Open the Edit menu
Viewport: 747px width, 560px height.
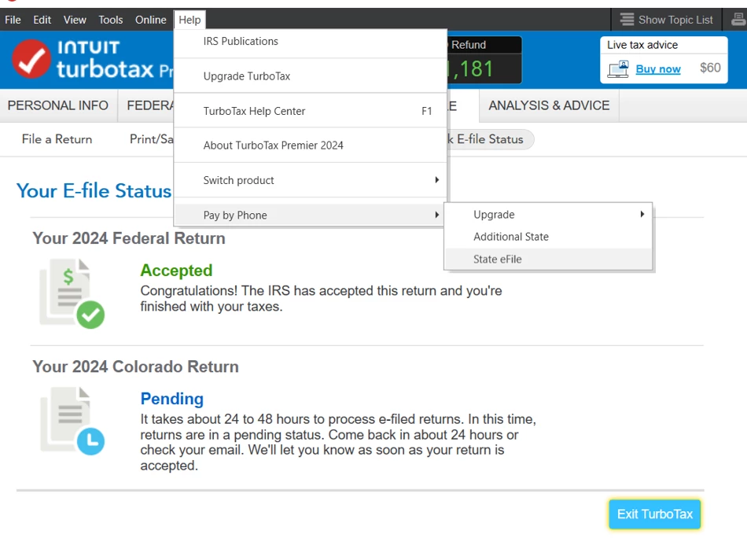pos(42,20)
